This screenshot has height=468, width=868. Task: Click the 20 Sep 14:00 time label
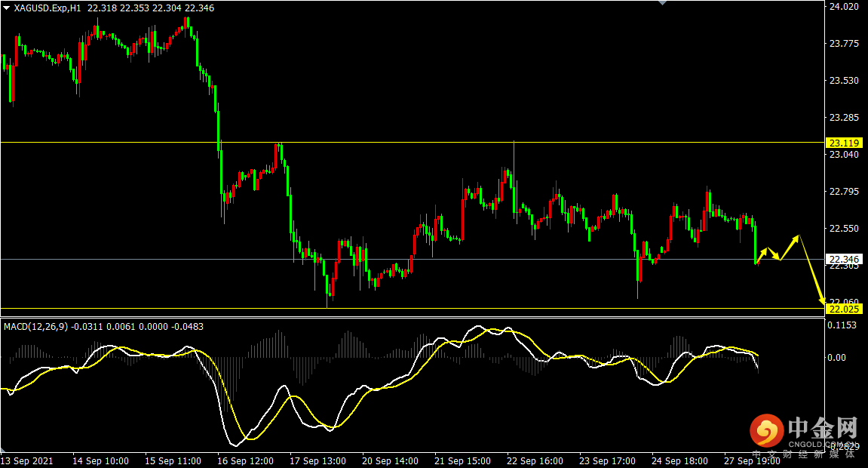pos(391,460)
